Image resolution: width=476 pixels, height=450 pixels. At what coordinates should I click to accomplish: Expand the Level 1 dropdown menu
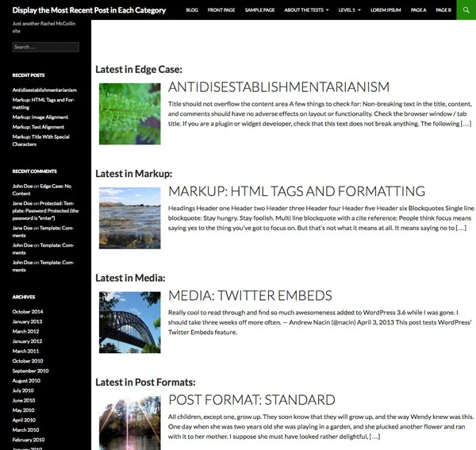tap(349, 10)
